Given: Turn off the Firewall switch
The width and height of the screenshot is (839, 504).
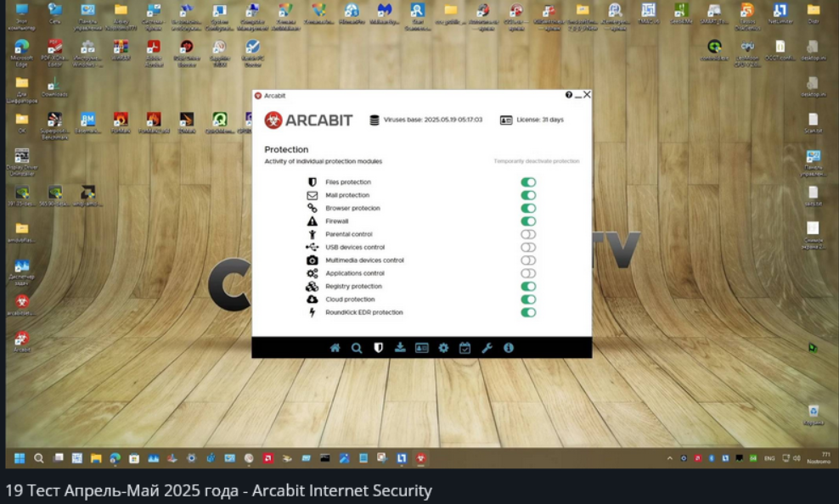Looking at the screenshot, I should tap(528, 221).
